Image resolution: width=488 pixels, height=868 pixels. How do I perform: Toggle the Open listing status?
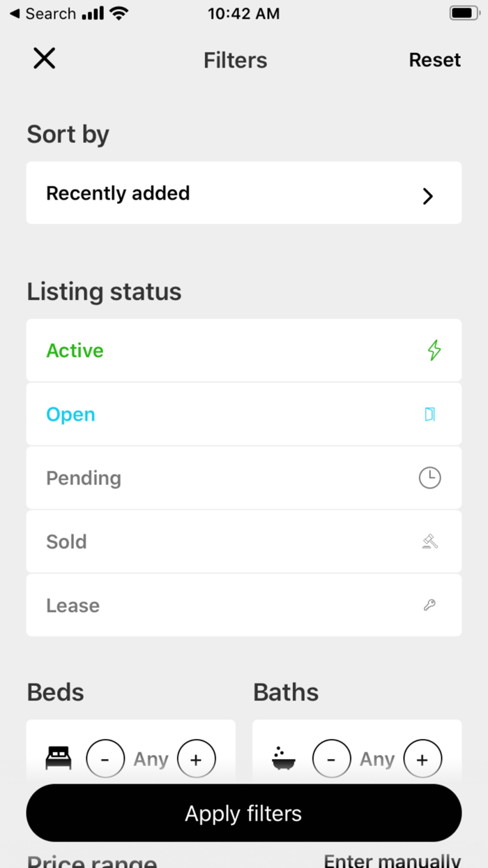click(71, 414)
